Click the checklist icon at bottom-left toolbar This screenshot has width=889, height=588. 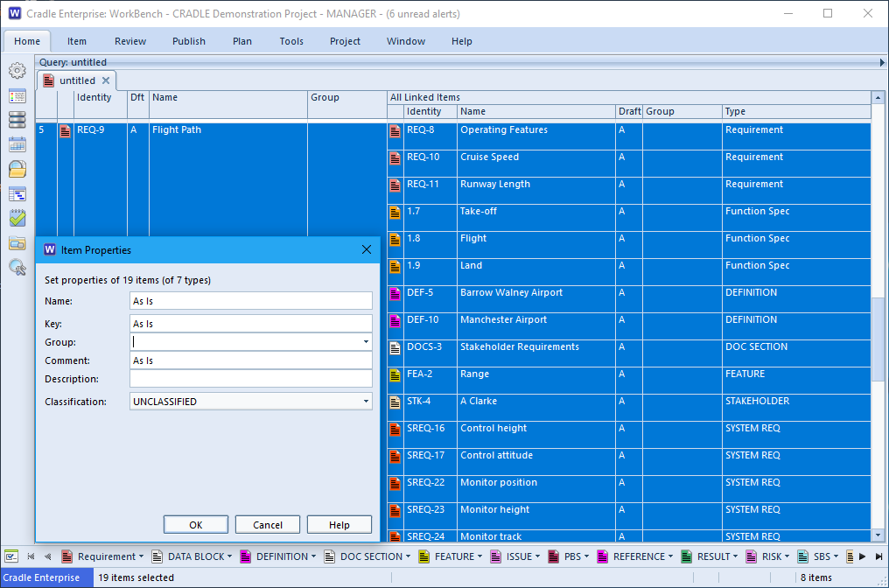11,556
